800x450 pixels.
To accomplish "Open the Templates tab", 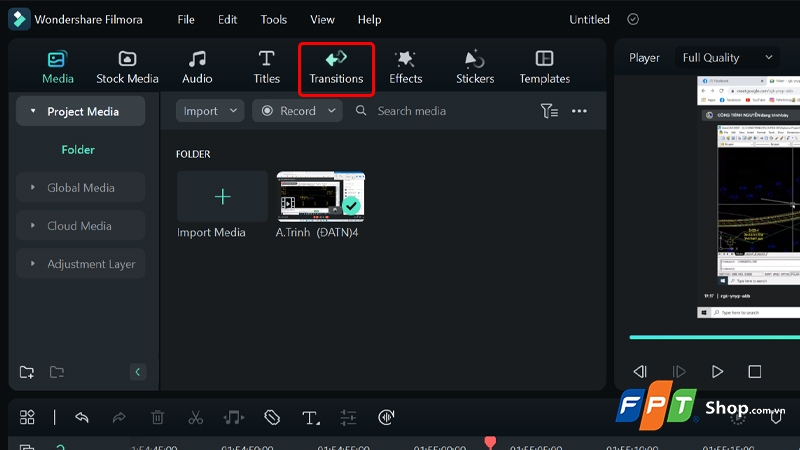I will point(544,67).
